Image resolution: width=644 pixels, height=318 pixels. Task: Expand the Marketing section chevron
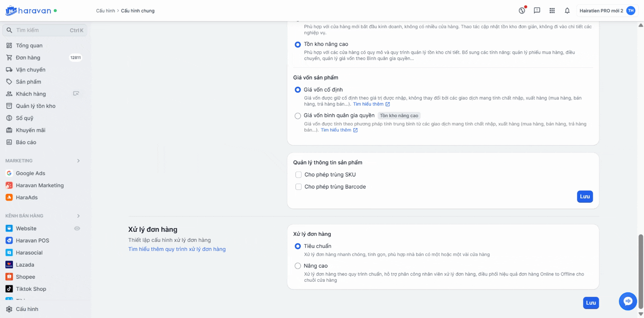(x=78, y=161)
